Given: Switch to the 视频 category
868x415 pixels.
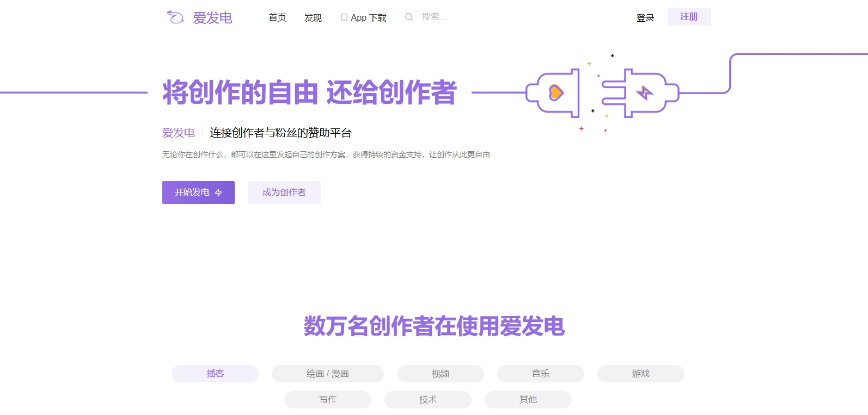Looking at the screenshot, I should click(x=440, y=374).
